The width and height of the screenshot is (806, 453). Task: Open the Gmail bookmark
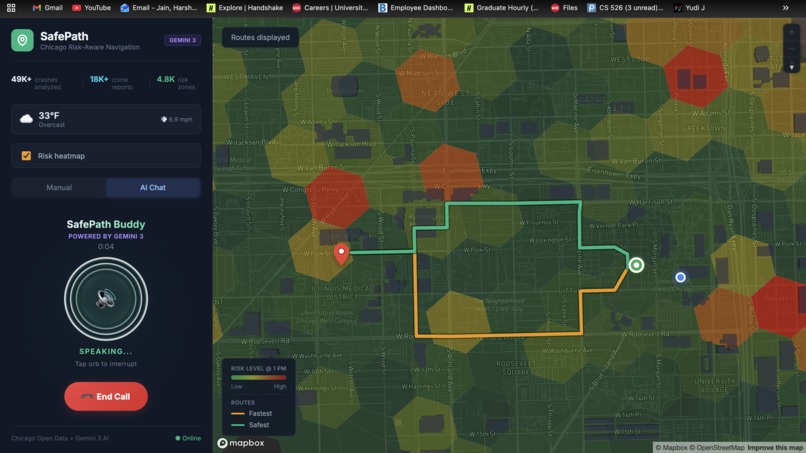tap(47, 8)
